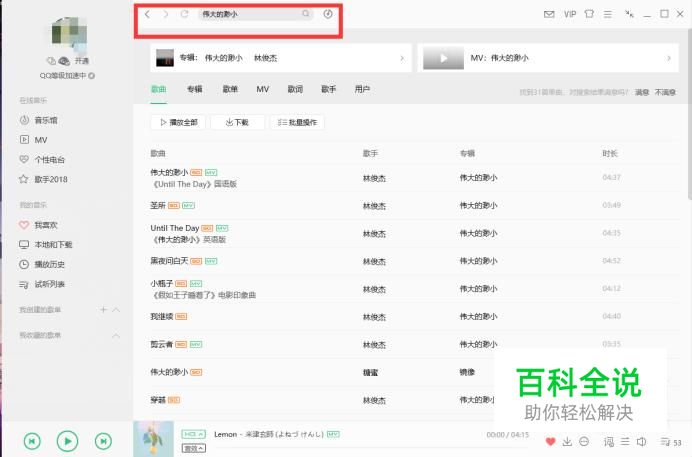692x457 pixels.
Task: Click 开通 link under the avatar
Action: [x=82, y=60]
